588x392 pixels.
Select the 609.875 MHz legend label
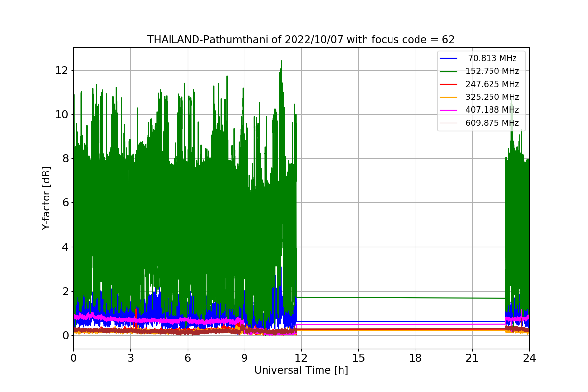coord(492,123)
